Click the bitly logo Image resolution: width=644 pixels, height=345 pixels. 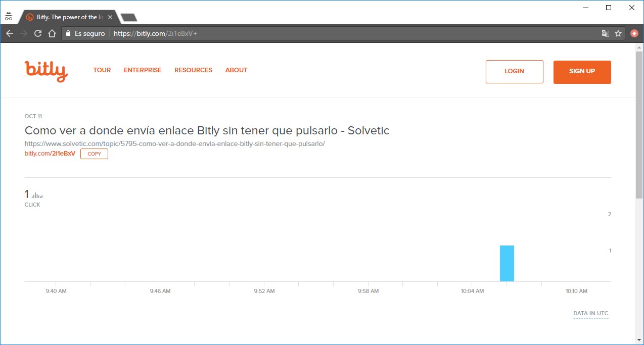point(46,71)
